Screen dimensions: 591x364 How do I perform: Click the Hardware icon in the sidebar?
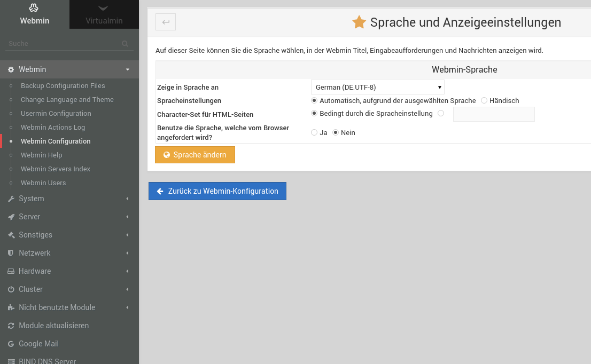click(x=11, y=271)
